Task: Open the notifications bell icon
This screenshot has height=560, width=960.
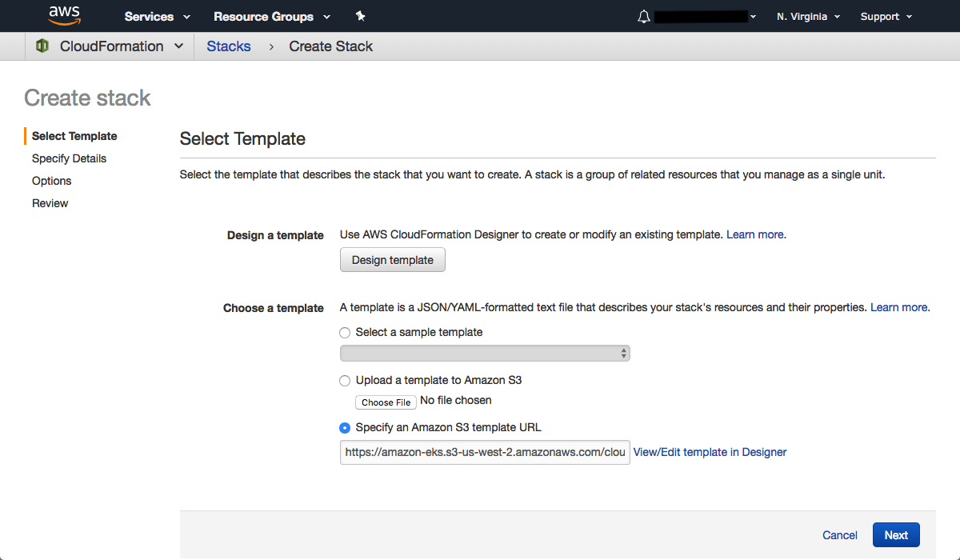Action: pos(644,16)
